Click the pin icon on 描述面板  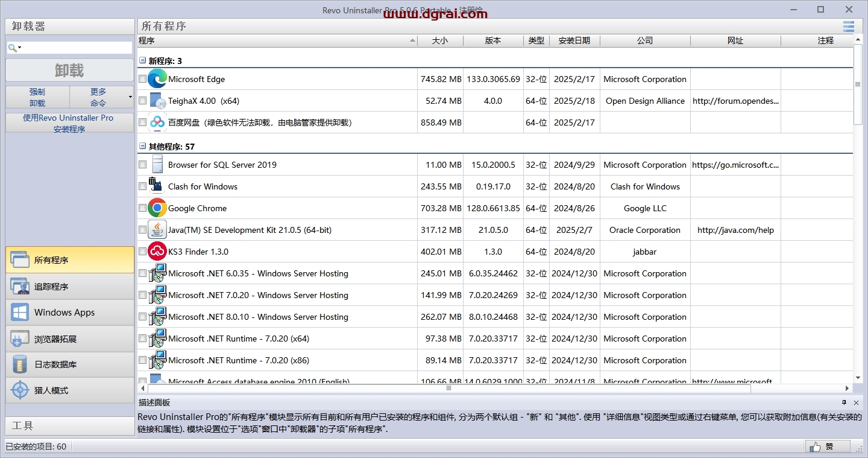tap(844, 402)
